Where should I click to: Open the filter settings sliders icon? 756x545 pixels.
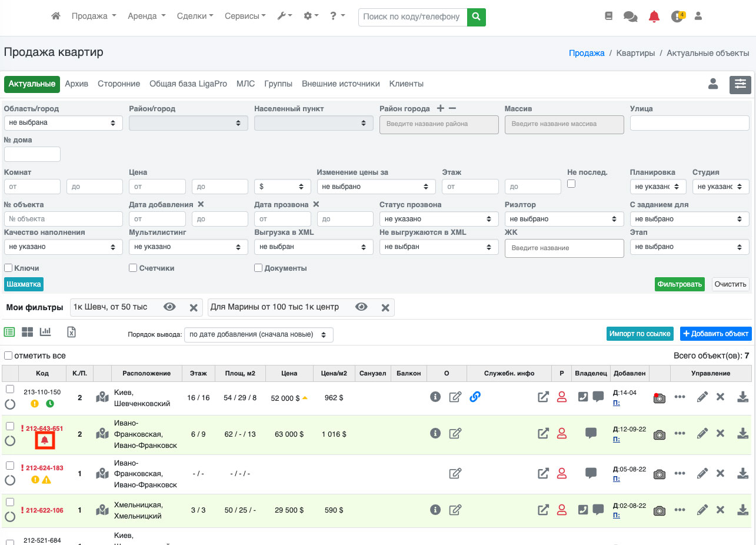click(x=740, y=85)
